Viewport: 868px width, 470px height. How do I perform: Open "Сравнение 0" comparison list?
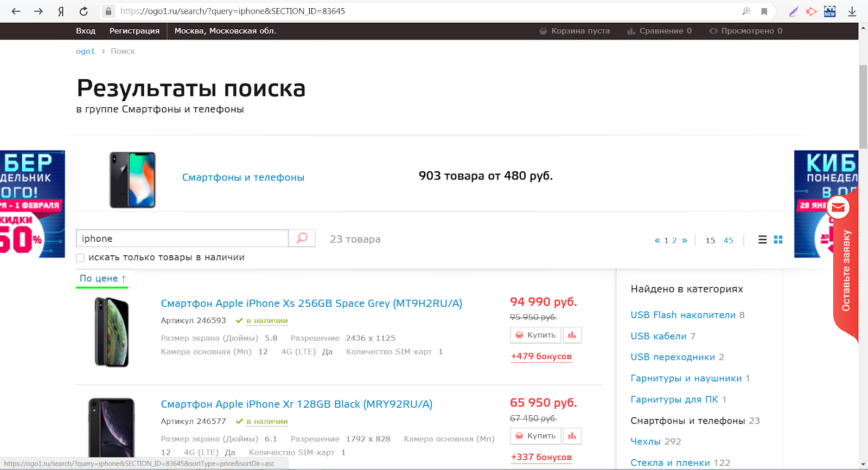point(659,31)
